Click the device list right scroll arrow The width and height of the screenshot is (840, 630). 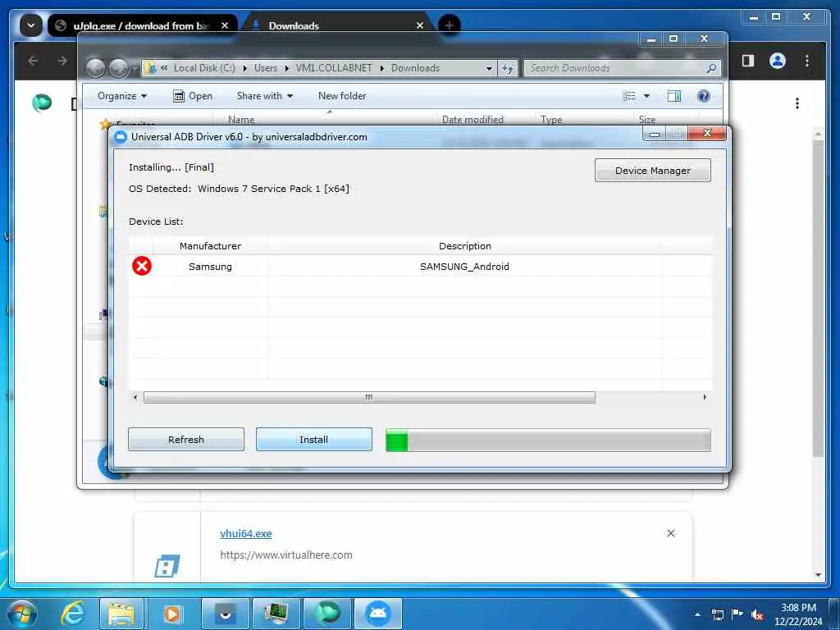tap(705, 397)
